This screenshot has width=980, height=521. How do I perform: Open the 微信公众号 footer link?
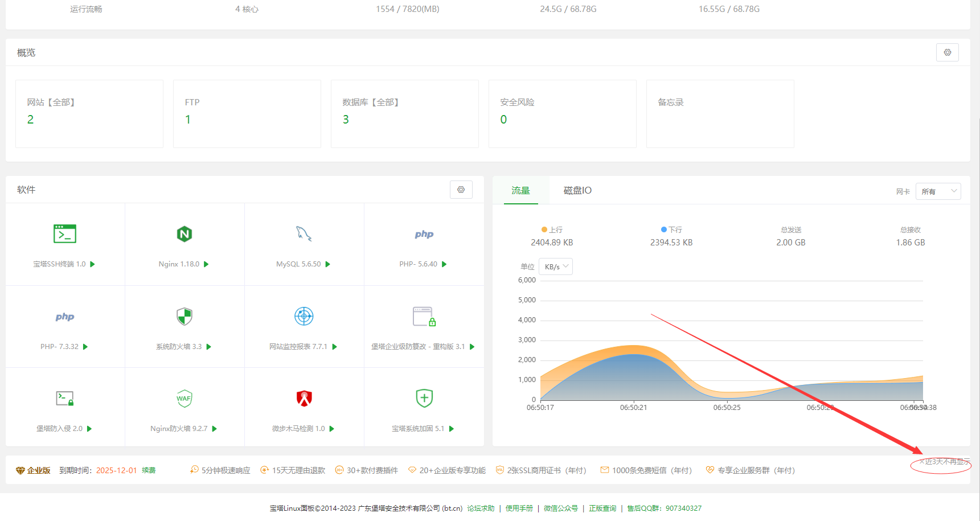pyautogui.click(x=561, y=508)
